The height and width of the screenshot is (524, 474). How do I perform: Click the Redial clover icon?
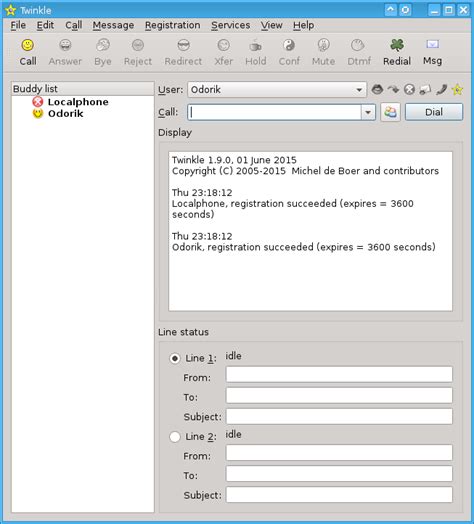point(397,45)
